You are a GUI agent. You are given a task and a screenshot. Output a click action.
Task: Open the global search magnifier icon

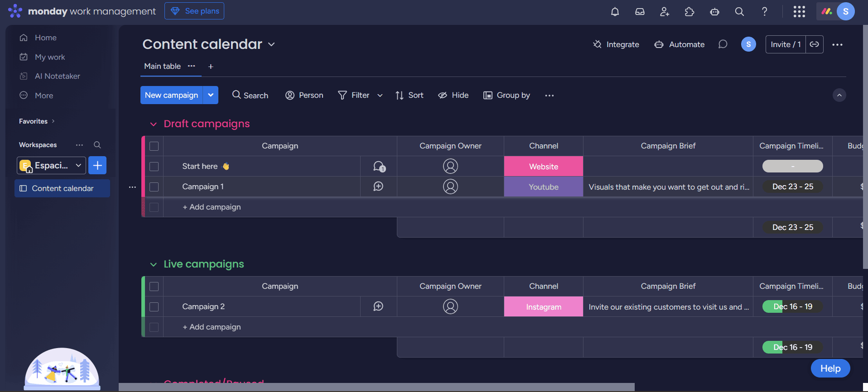739,12
